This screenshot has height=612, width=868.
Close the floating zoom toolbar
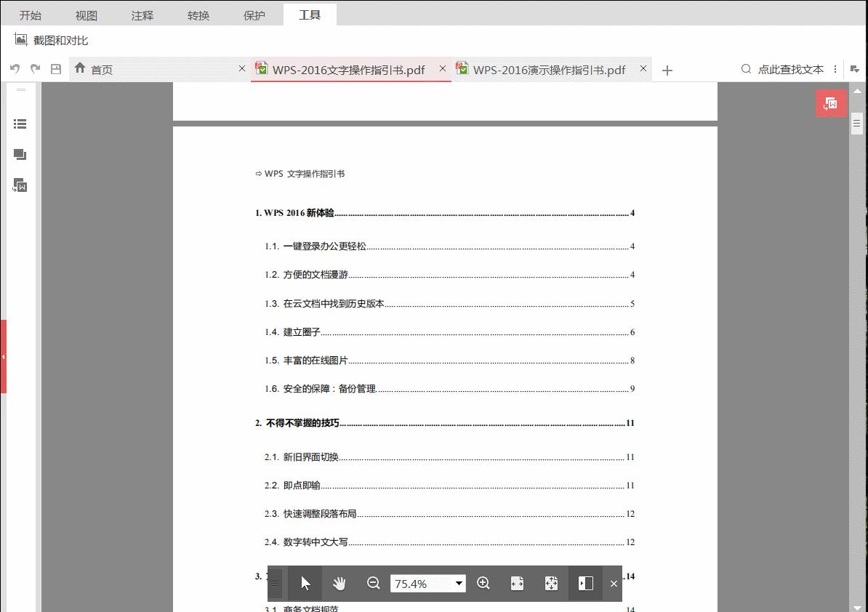coord(614,583)
